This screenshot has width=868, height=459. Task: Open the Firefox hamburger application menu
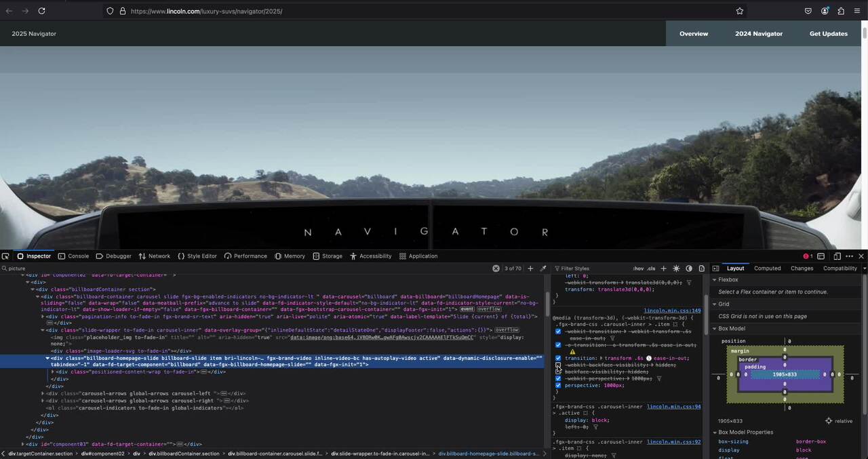pyautogui.click(x=857, y=11)
